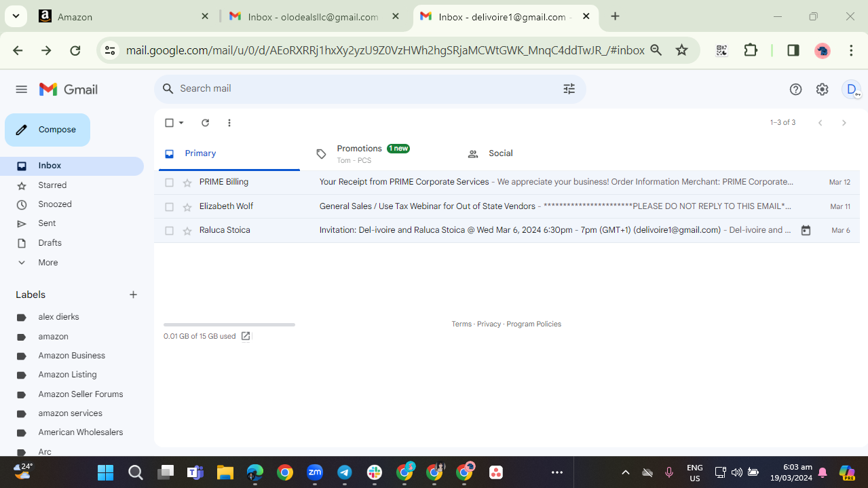Open the alex dierks label
Image resolution: width=868 pixels, height=488 pixels.
[x=58, y=317]
